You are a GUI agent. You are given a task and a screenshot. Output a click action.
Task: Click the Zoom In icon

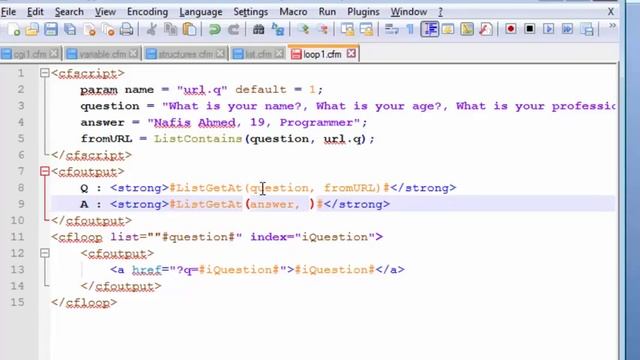click(303, 29)
